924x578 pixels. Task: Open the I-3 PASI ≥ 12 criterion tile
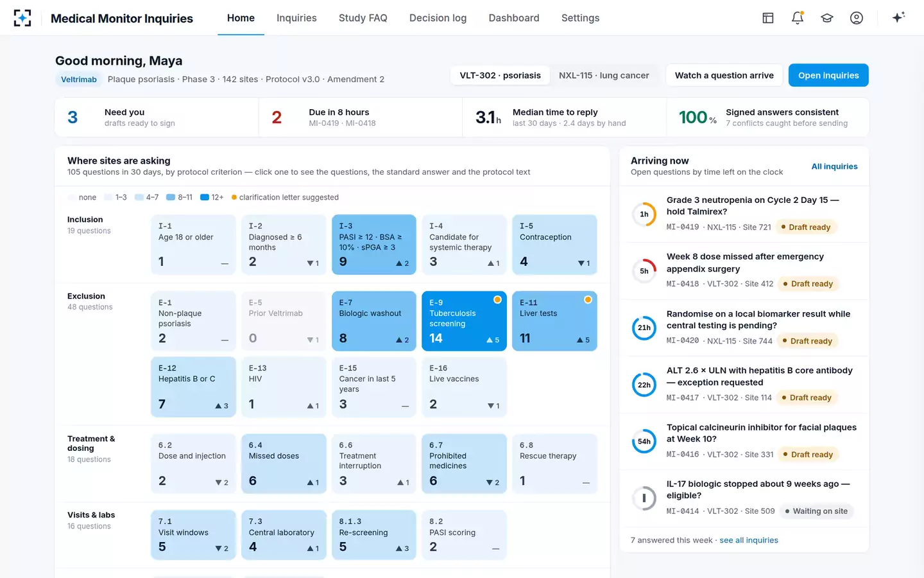pyautogui.click(x=374, y=245)
